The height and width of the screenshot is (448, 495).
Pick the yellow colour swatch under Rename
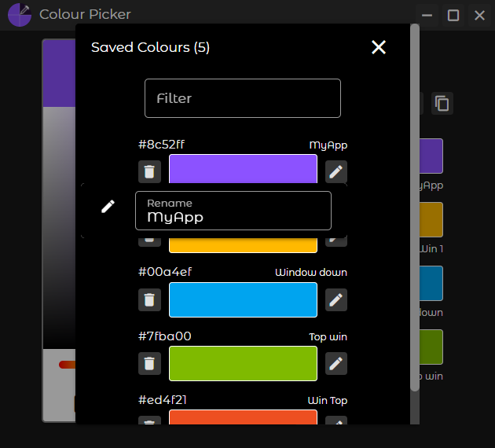coord(243,244)
